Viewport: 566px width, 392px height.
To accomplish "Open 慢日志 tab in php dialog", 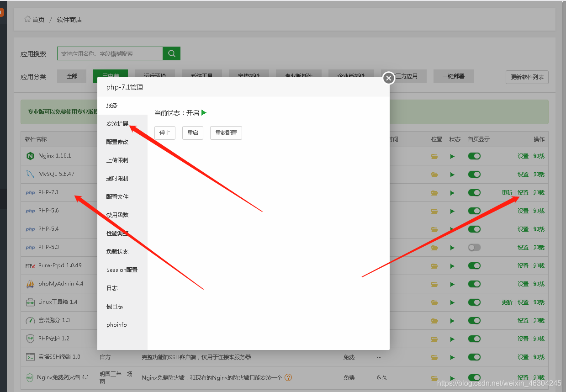I will (x=122, y=307).
